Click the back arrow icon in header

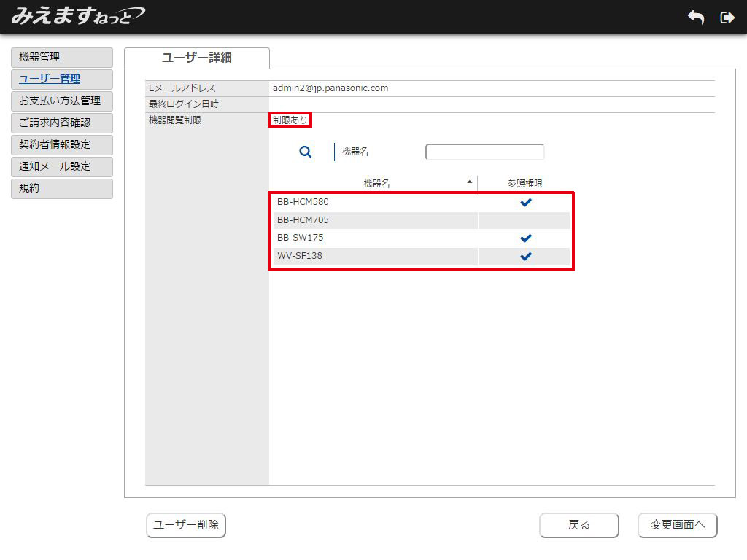[696, 17]
